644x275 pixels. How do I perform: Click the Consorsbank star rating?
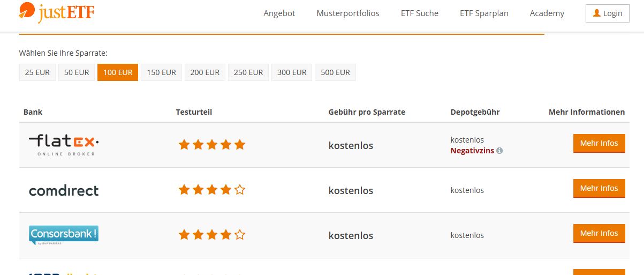(211, 235)
